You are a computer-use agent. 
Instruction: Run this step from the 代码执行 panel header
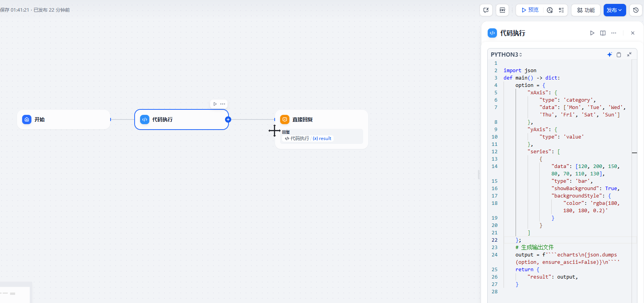click(x=592, y=33)
